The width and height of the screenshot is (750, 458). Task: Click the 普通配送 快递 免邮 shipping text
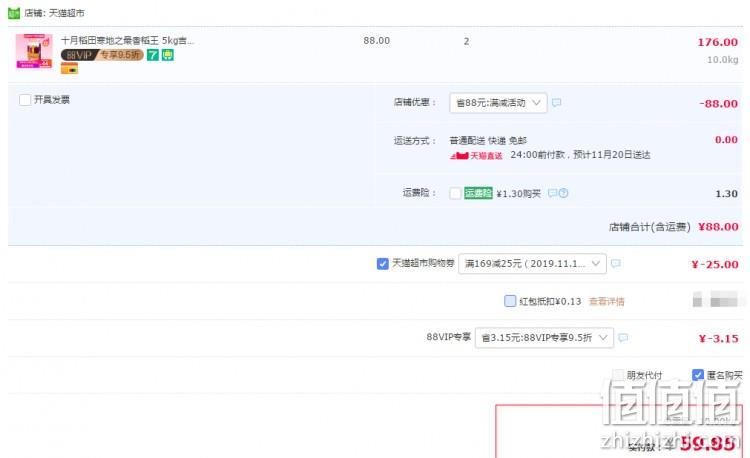click(488, 141)
